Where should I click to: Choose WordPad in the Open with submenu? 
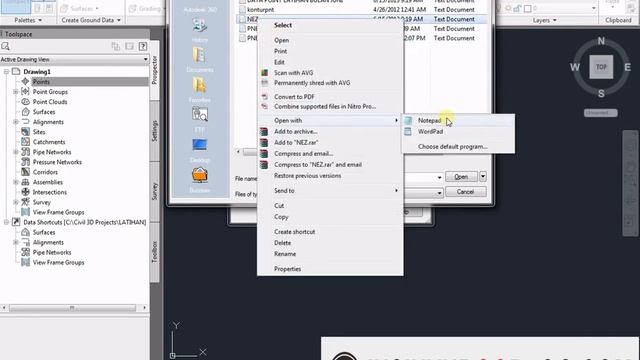coord(458,131)
